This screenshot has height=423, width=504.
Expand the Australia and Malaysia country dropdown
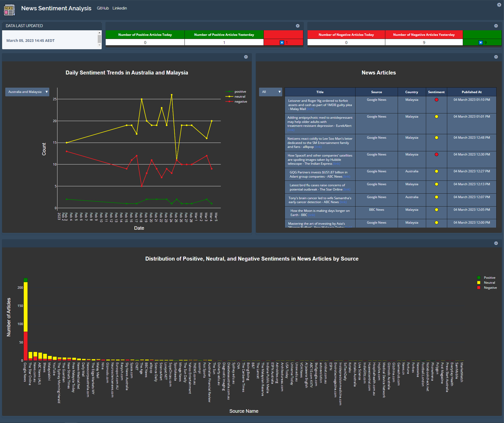pos(27,92)
